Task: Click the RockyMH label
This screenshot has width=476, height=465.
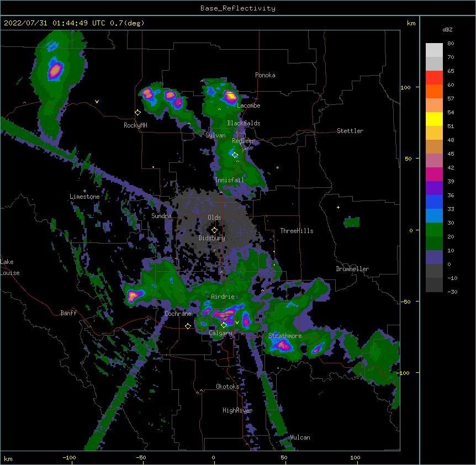Action: pyautogui.click(x=135, y=125)
